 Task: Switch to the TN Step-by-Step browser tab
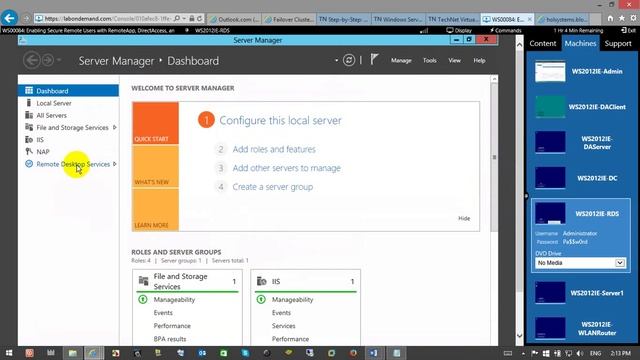(343, 19)
